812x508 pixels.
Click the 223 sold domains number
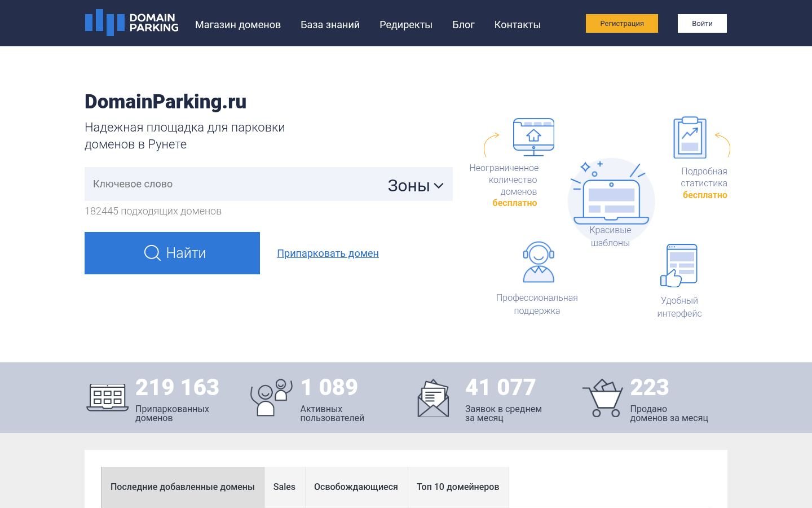(x=650, y=387)
